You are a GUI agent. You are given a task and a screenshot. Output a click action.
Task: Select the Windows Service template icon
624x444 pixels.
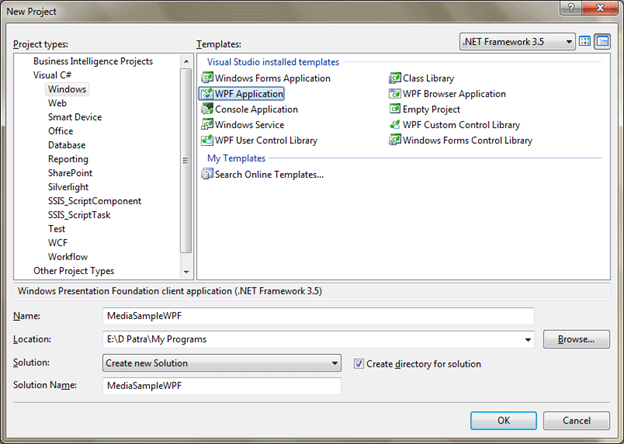(x=208, y=125)
